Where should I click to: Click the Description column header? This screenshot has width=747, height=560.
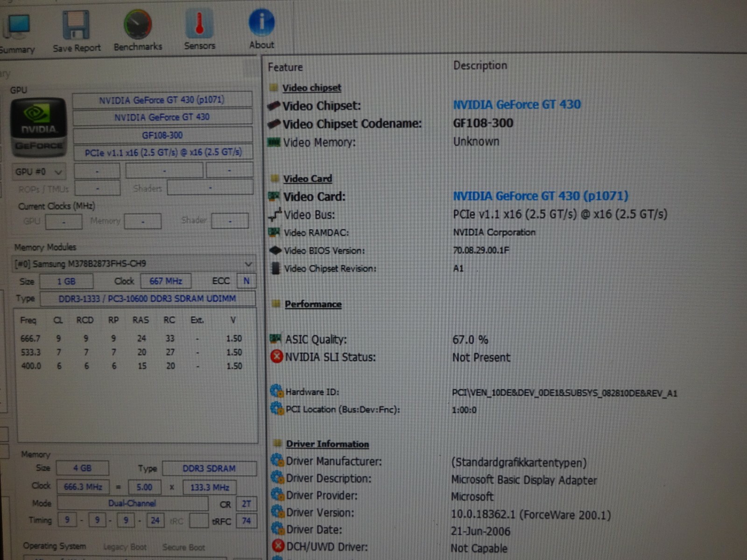[x=480, y=65]
